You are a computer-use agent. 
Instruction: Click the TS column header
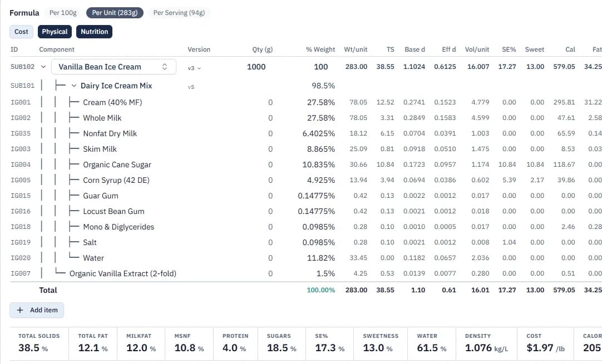coord(390,49)
